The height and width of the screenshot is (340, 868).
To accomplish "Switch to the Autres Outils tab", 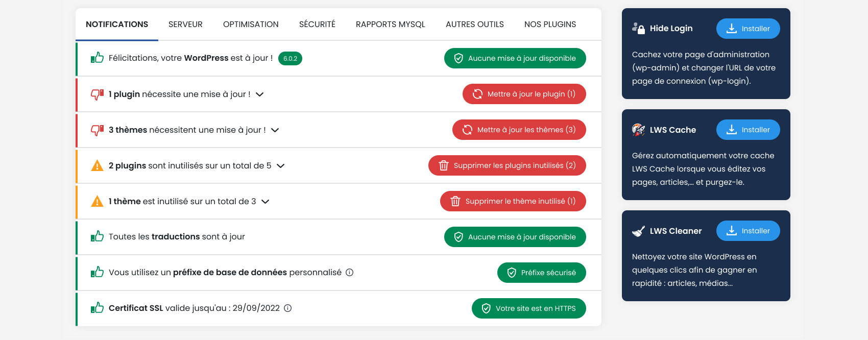I will (475, 25).
